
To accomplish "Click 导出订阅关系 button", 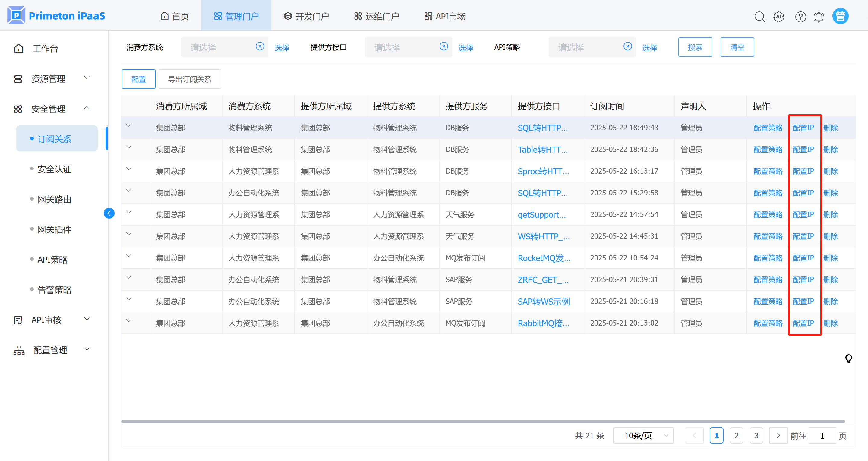I will tap(190, 79).
